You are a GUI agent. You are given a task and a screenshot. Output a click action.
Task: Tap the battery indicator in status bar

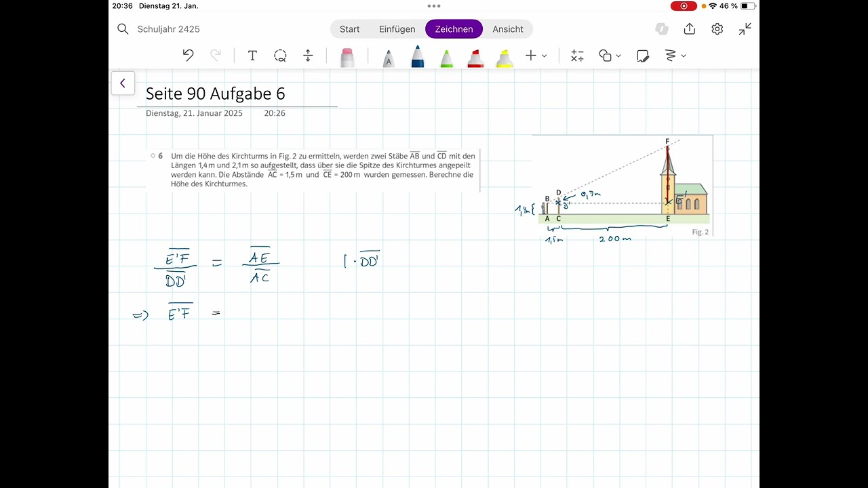coord(748,6)
